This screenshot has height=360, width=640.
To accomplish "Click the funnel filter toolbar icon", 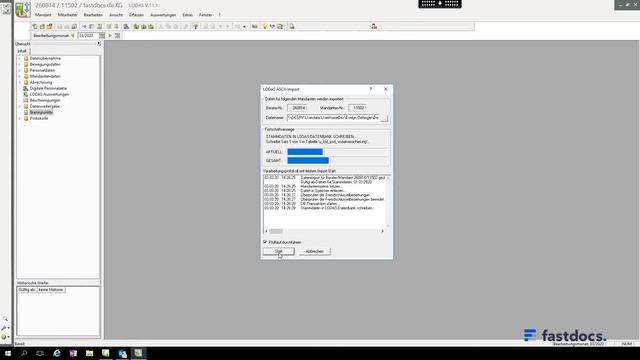I will point(196,27).
